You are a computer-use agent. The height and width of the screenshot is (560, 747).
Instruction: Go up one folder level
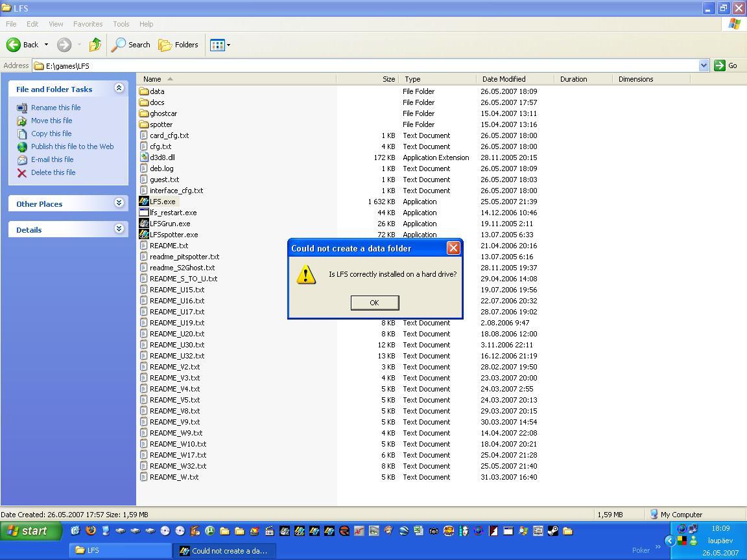point(95,45)
